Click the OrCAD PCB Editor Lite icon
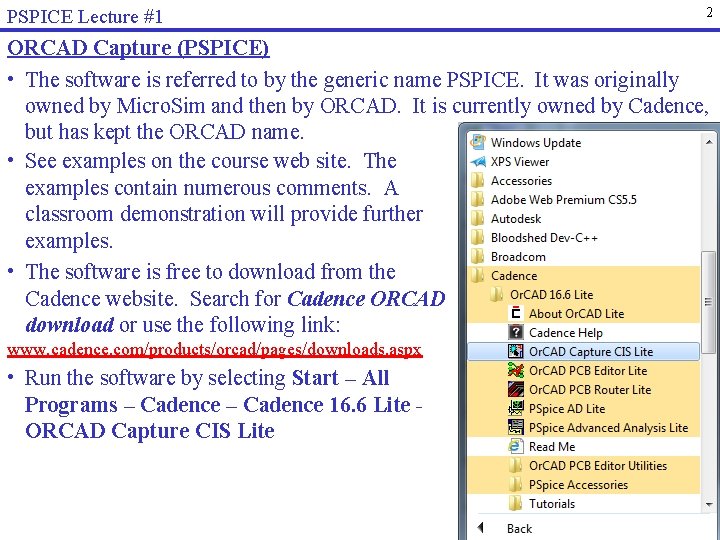This screenshot has width=720, height=540. pos(516,370)
